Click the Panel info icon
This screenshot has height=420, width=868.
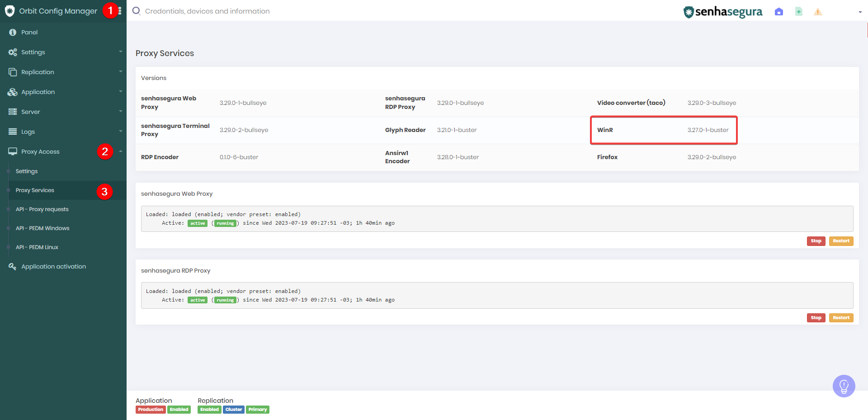pyautogui.click(x=13, y=32)
